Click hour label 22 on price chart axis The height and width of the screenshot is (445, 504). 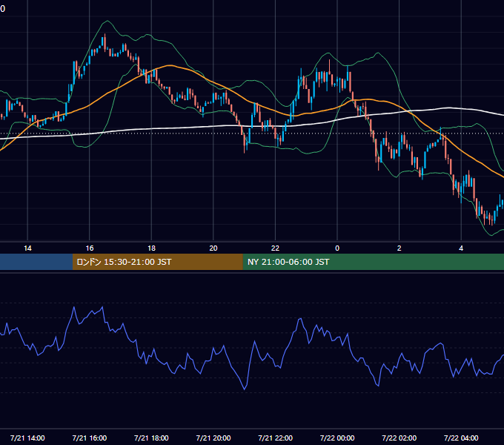276,248
